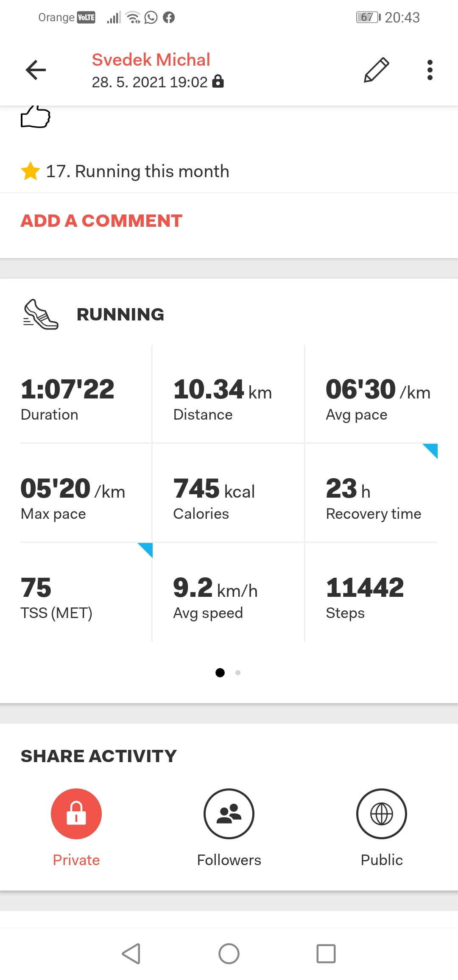
Task: Open the three-dot overflow menu
Action: (430, 70)
